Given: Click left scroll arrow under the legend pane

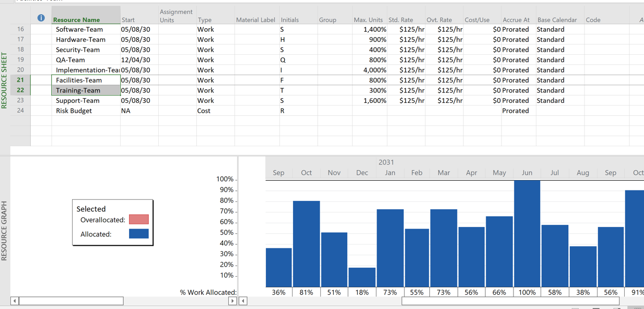Looking at the screenshot, I should tap(15, 301).
